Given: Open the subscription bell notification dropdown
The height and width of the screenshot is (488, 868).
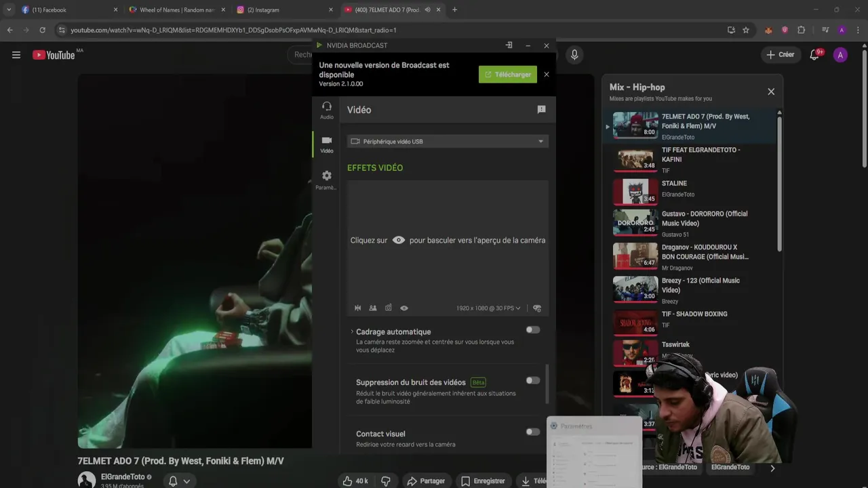Looking at the screenshot, I should [x=179, y=481].
